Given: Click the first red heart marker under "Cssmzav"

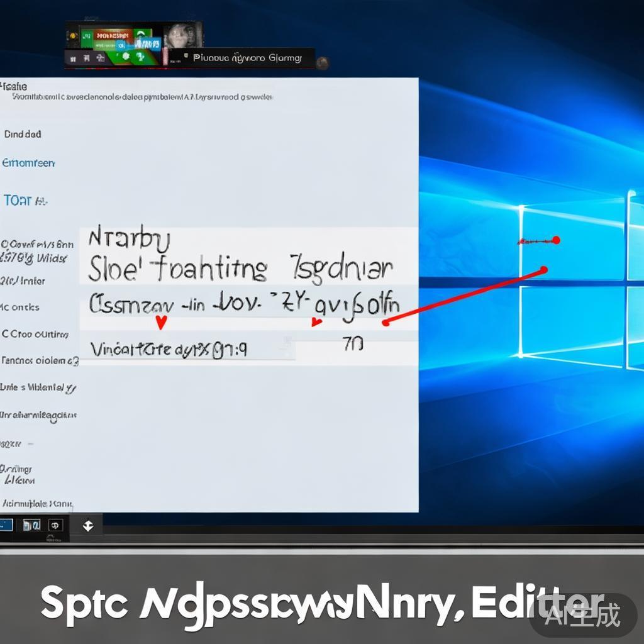Looking at the screenshot, I should 161,323.
